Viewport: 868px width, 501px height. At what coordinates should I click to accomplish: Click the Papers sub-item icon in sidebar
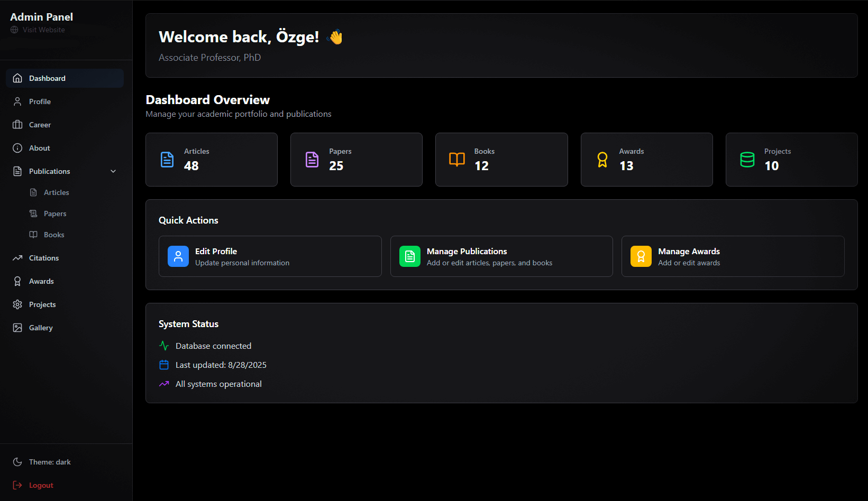click(33, 214)
